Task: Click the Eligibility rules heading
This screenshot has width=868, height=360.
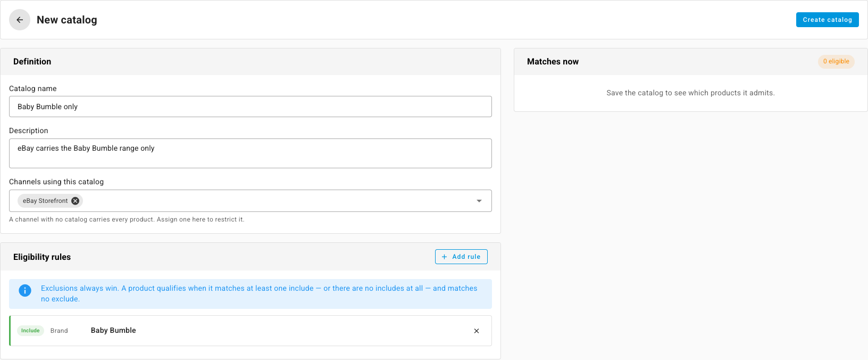Action: click(x=42, y=257)
